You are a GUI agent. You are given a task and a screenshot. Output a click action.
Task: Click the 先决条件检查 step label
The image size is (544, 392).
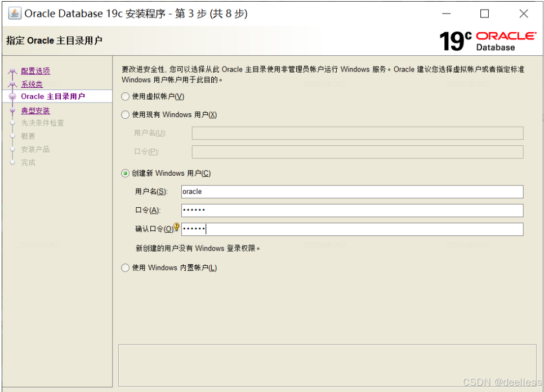coord(42,123)
